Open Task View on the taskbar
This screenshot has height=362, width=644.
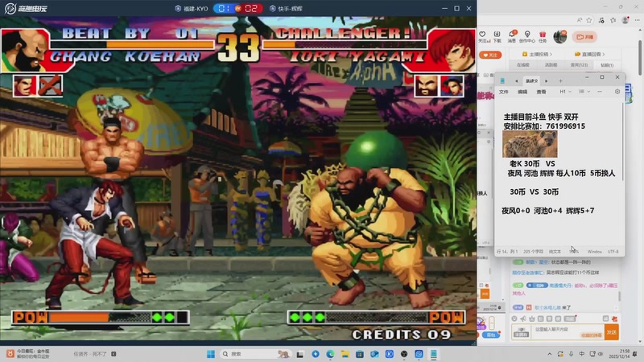point(300,354)
